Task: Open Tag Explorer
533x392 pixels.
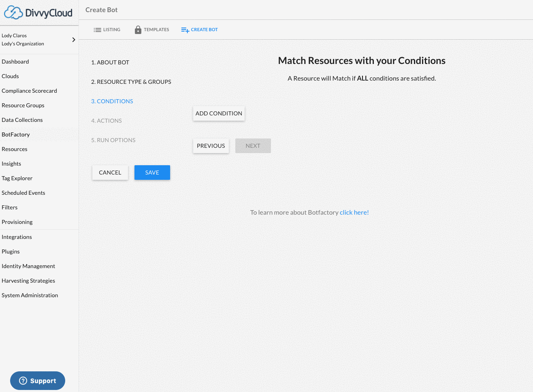Action: click(17, 178)
